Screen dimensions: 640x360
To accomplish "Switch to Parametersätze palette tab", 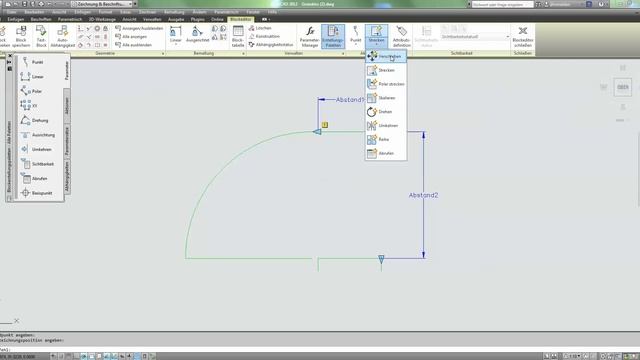I will point(67,141).
